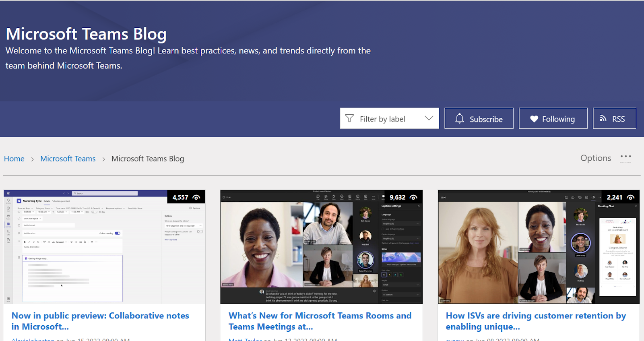Viewport: 644px width, 341px height.
Task: Open the ISVs meeting chat thumbnail
Action: point(539,247)
